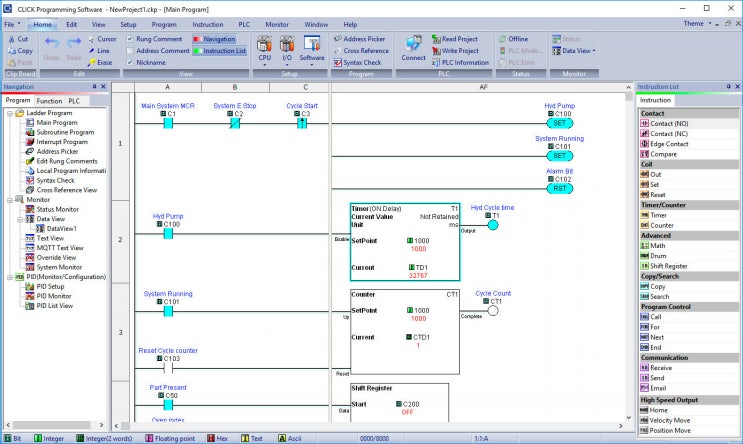Click the Hyd Pump C100 SET coil
The width and height of the screenshot is (743, 444).
coord(560,125)
